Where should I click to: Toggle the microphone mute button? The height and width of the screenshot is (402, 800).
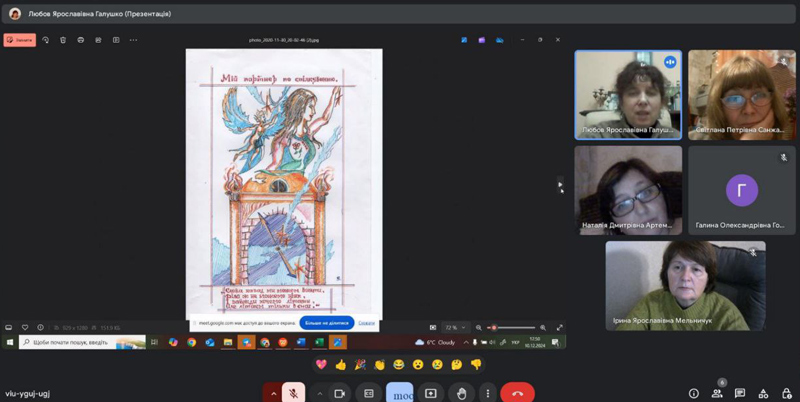pyautogui.click(x=294, y=393)
